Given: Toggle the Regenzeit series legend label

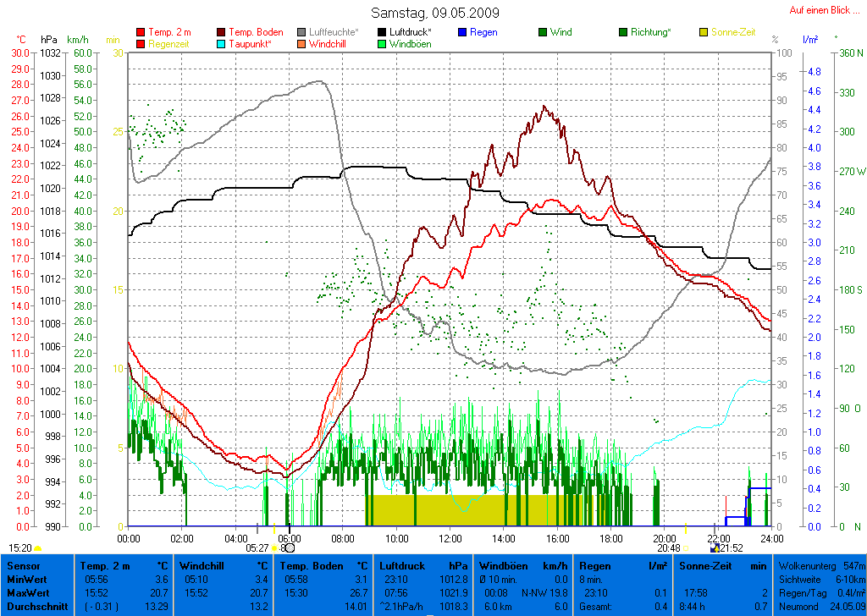Looking at the screenshot, I should [170, 44].
